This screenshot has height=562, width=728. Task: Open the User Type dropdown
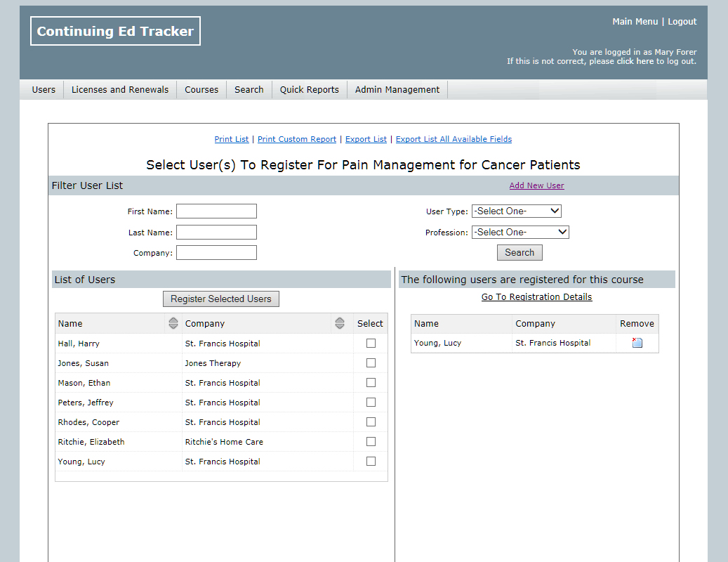[x=516, y=211]
